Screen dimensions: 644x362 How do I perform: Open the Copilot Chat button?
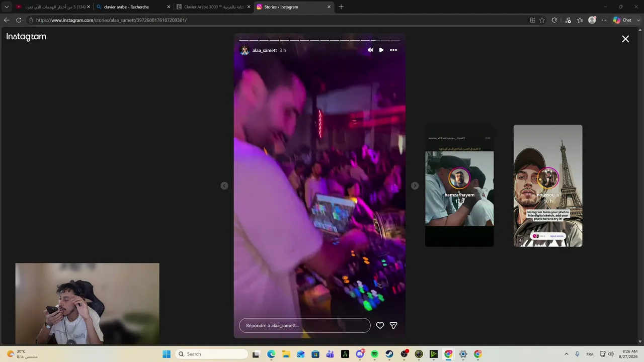(x=622, y=20)
